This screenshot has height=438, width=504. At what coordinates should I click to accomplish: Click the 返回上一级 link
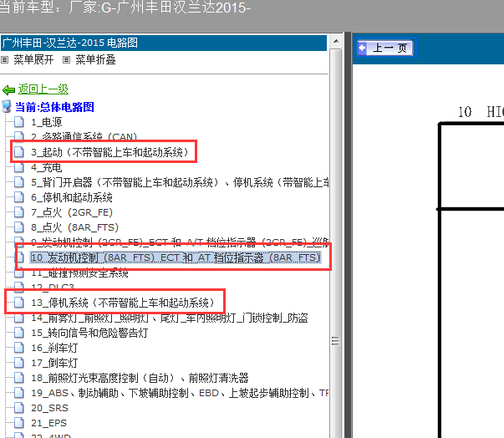tap(43, 89)
